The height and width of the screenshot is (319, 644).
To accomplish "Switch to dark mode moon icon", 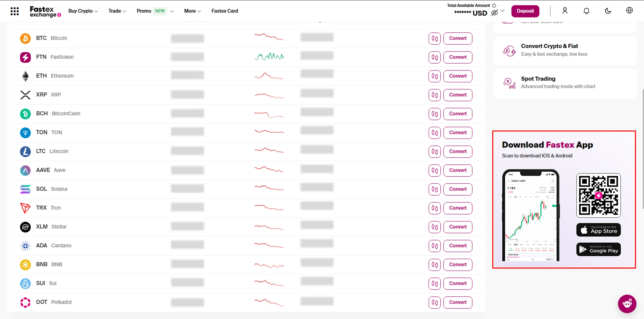I will tap(608, 11).
